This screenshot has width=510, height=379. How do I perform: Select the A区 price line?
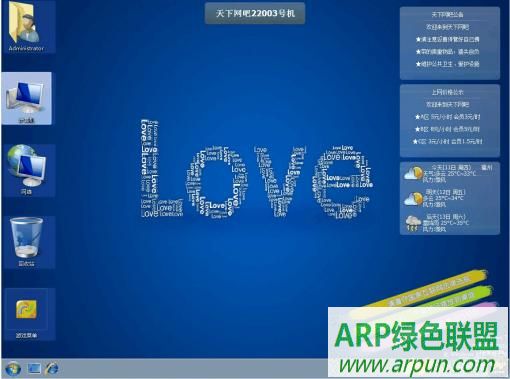pos(448,117)
